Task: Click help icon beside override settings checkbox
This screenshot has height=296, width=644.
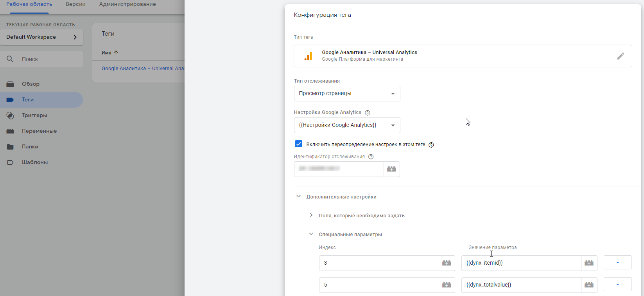Action: 431,145
